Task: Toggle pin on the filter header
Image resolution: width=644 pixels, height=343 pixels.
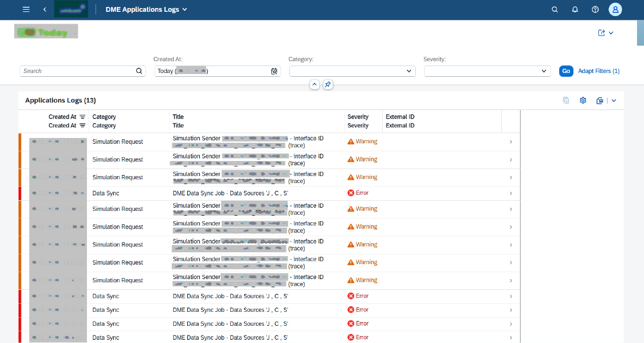Action: pos(328,84)
